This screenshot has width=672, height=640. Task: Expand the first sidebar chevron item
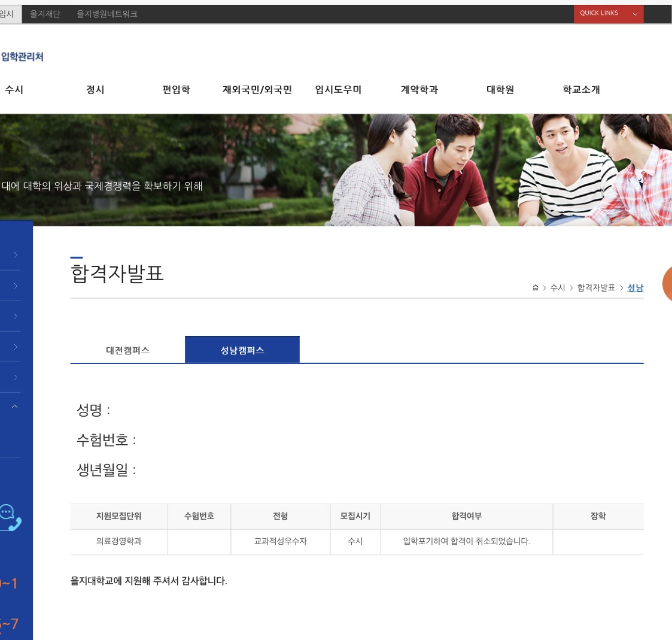click(x=16, y=255)
